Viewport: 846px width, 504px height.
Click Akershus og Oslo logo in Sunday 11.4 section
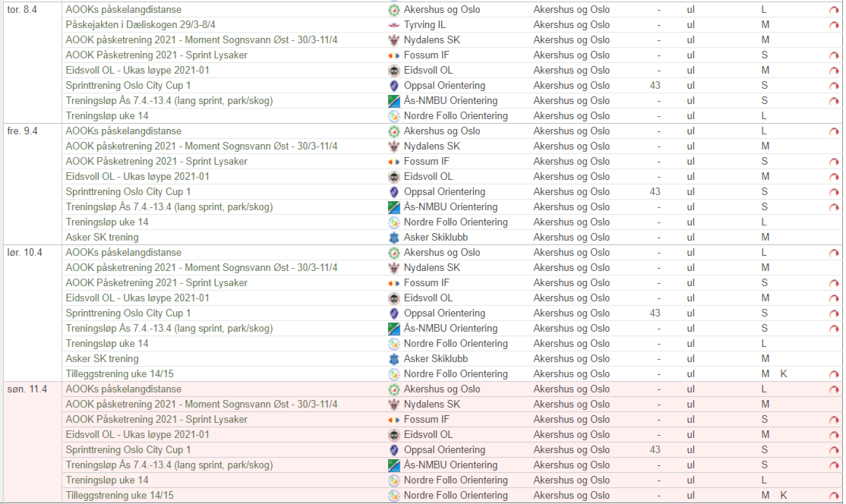[393, 389]
